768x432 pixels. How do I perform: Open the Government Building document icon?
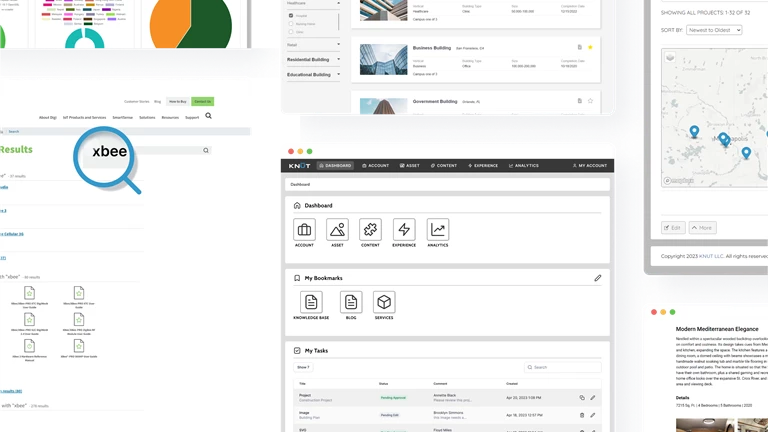[x=579, y=101]
